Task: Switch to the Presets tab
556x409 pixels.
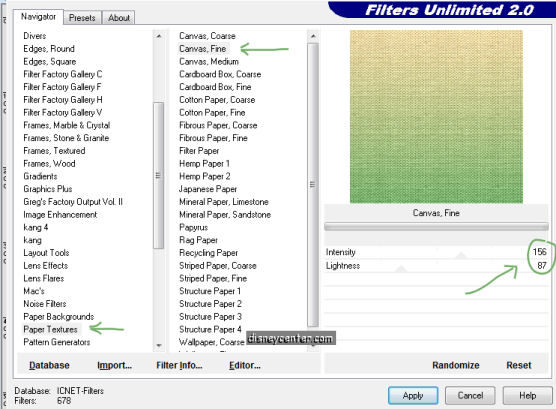Action: tap(82, 18)
